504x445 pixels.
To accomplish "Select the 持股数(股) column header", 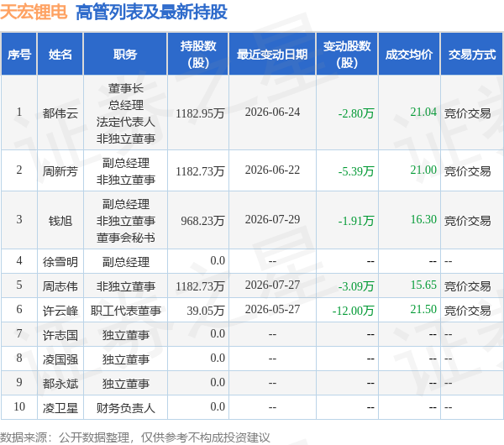I will [198, 55].
